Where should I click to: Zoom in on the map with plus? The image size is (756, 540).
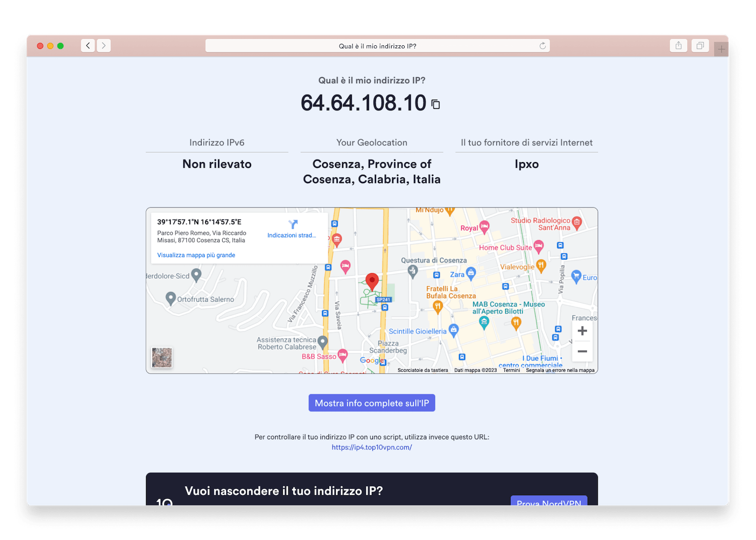(582, 331)
